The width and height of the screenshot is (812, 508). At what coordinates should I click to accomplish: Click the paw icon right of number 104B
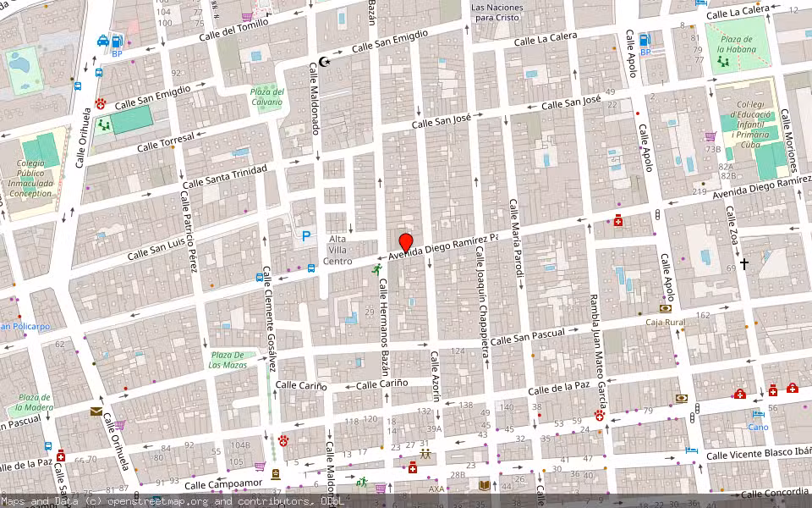pos(283,441)
